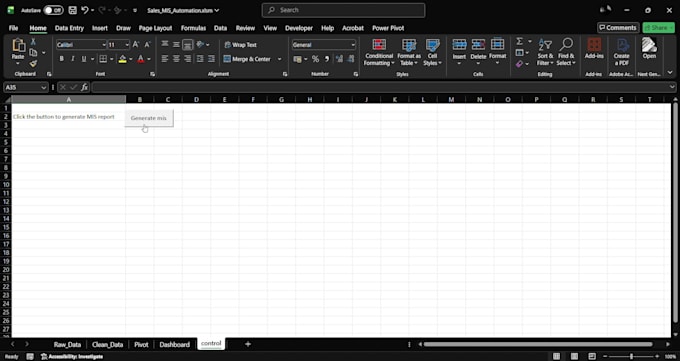Switch to the Insert ribbon tab
680x361 pixels.
pyautogui.click(x=100, y=28)
